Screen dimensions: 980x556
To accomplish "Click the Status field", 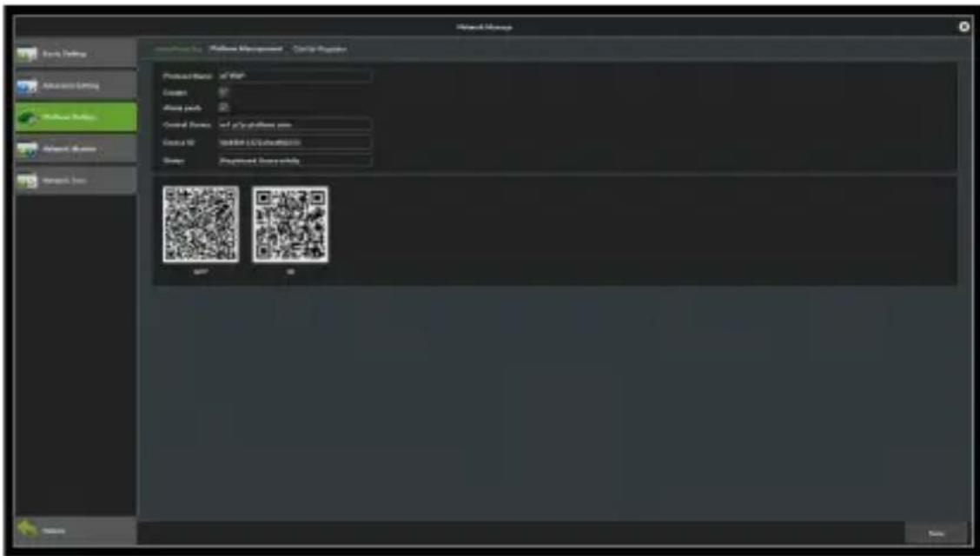I will point(295,161).
